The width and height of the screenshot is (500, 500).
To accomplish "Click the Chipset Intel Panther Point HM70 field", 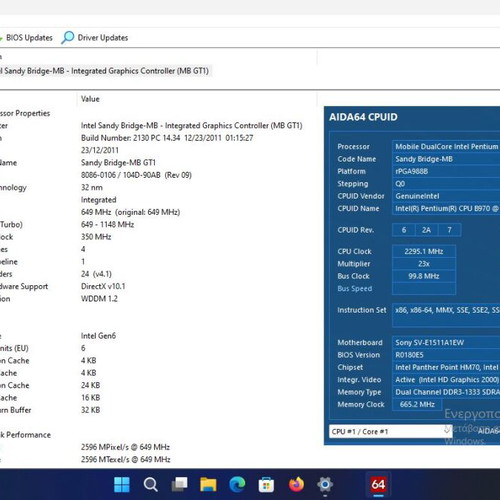I will 446,367.
